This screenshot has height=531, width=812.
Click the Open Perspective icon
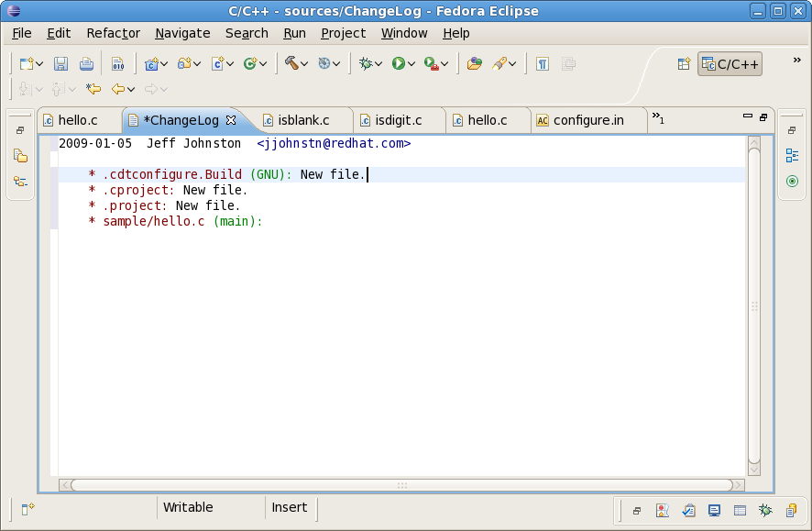684,63
